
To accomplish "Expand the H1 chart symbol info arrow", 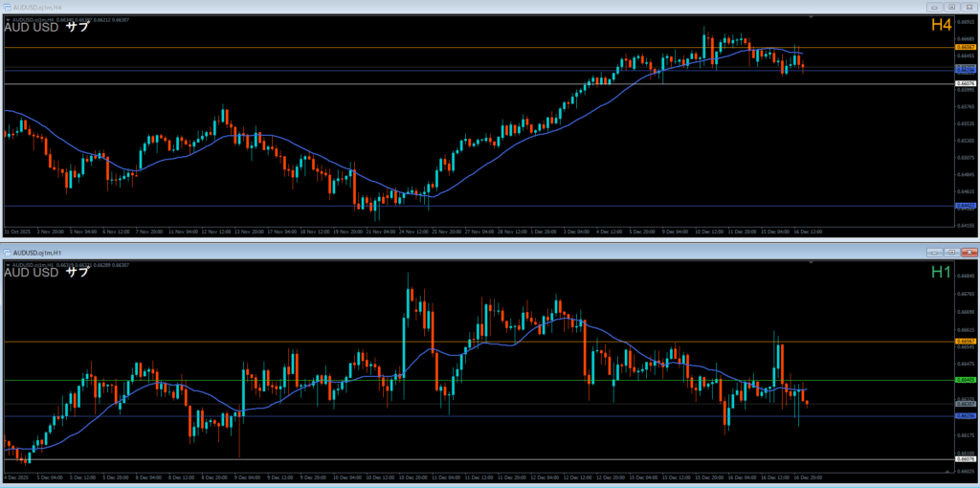I will pos(9,263).
